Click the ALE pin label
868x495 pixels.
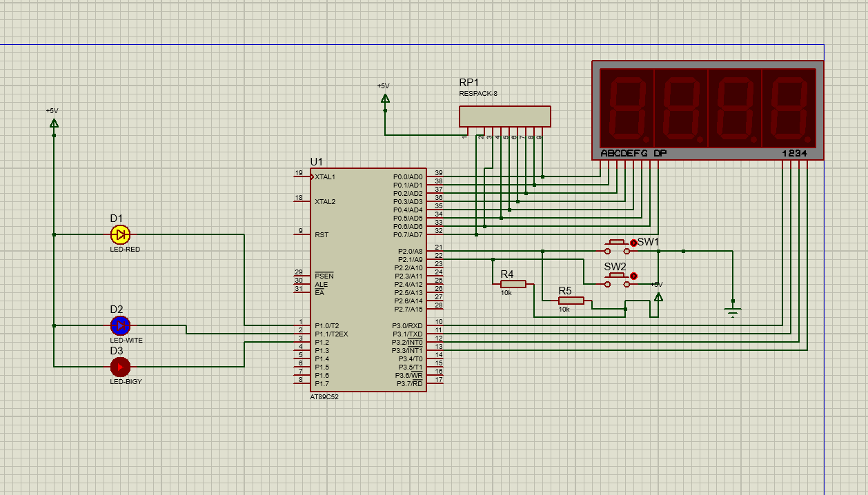point(321,285)
